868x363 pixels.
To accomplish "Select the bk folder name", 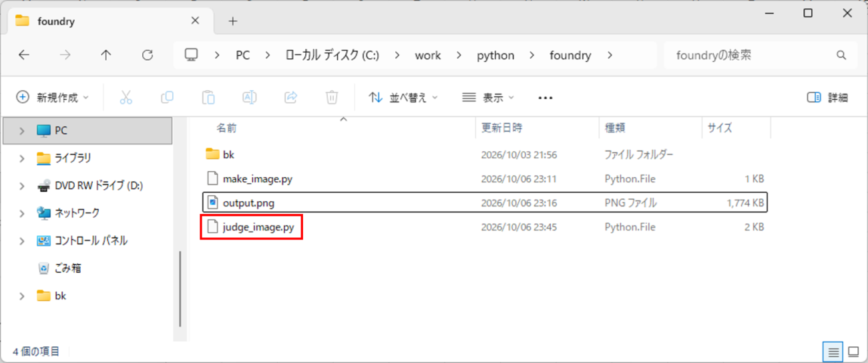I will 228,154.
